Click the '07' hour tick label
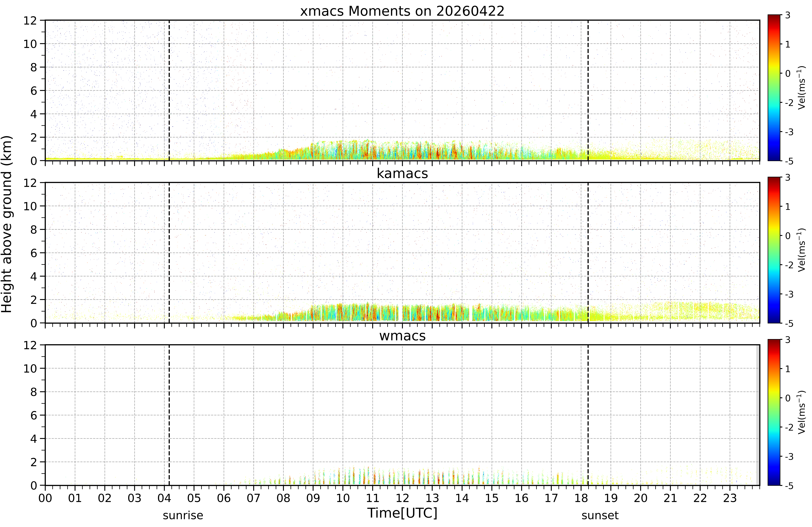 (x=253, y=498)
